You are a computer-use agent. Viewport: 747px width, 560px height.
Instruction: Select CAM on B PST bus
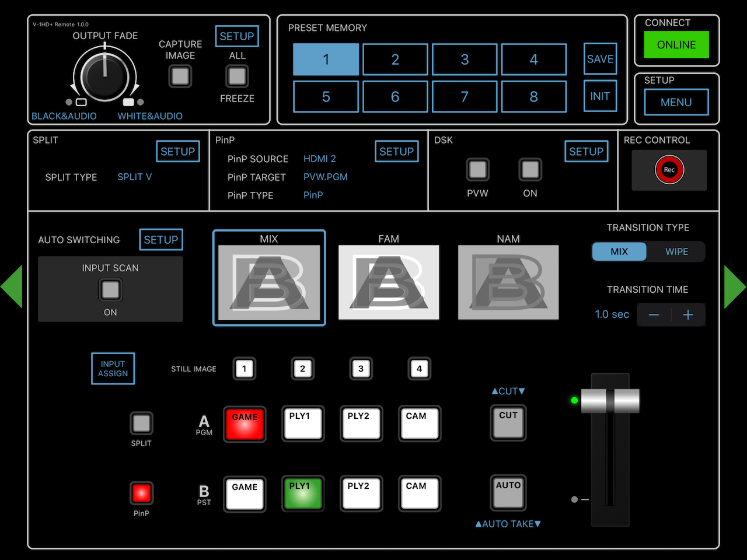coord(419,494)
